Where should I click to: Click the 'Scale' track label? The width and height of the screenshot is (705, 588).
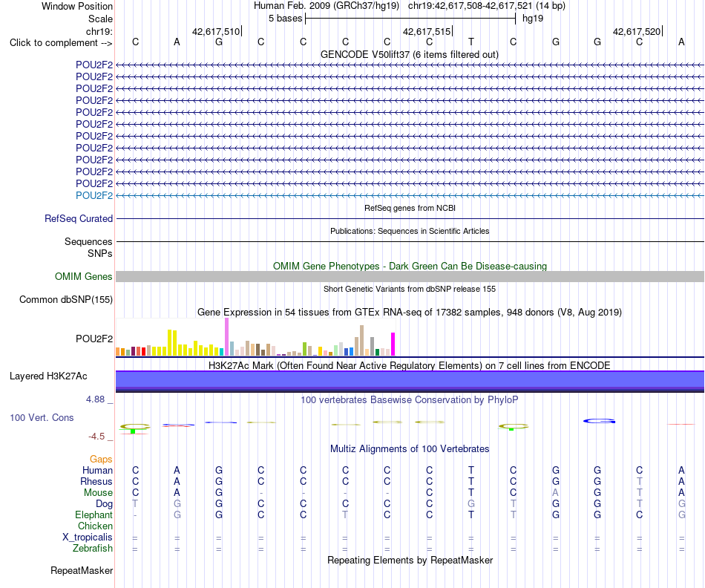pos(100,19)
